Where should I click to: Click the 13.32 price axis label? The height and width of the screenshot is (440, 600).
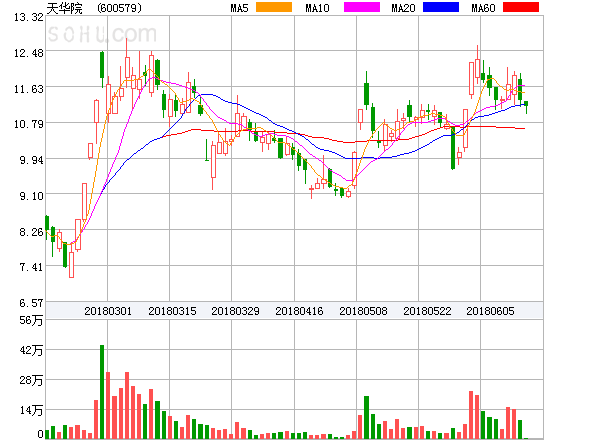[29, 17]
